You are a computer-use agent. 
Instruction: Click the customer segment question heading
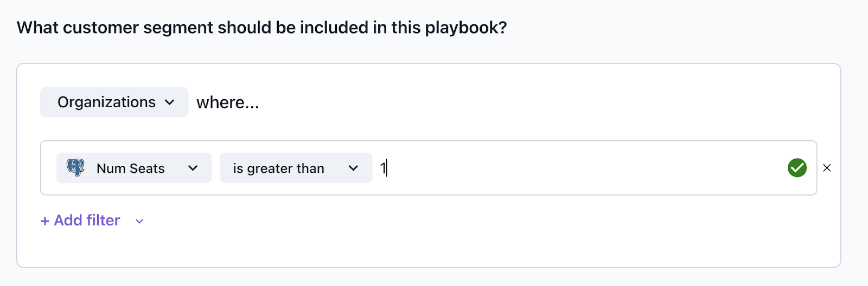(261, 28)
